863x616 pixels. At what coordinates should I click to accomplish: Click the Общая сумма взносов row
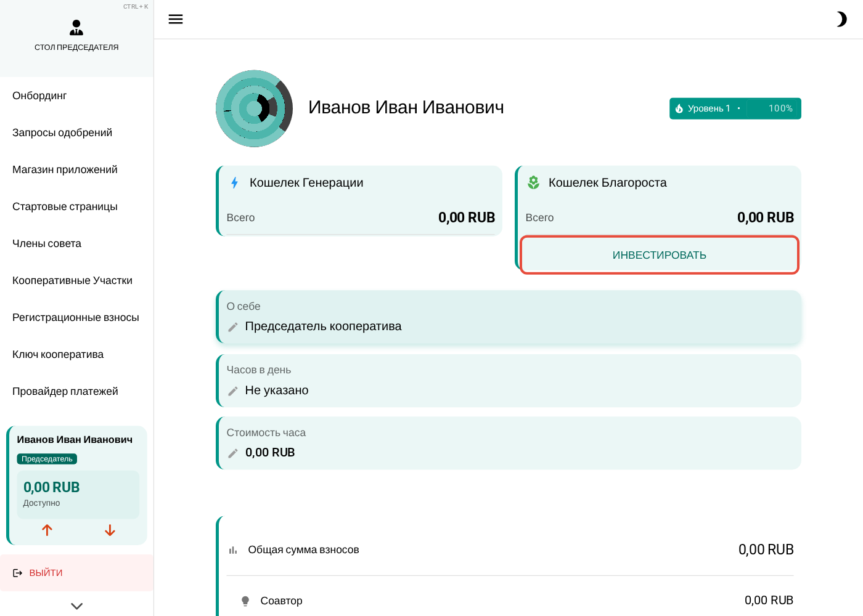click(x=510, y=549)
